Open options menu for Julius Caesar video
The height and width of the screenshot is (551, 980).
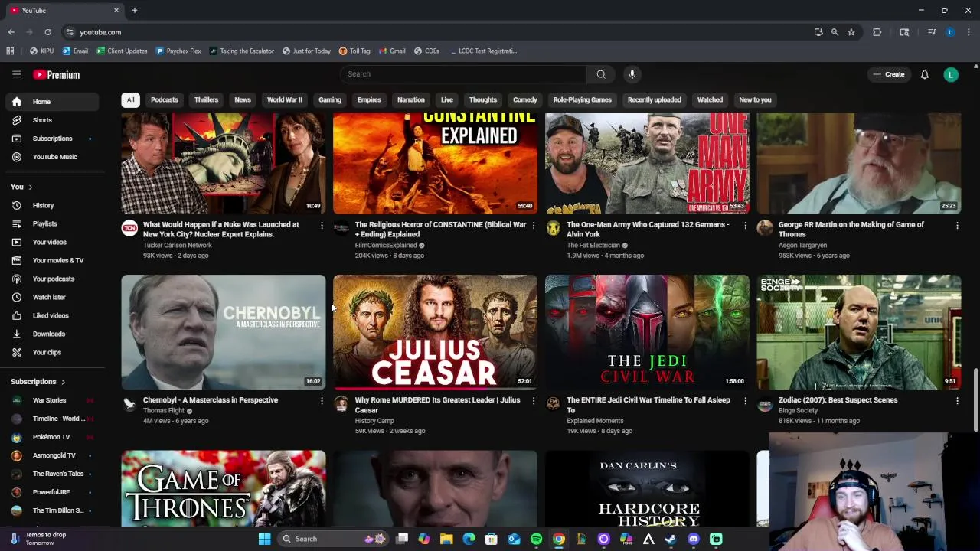534,400
